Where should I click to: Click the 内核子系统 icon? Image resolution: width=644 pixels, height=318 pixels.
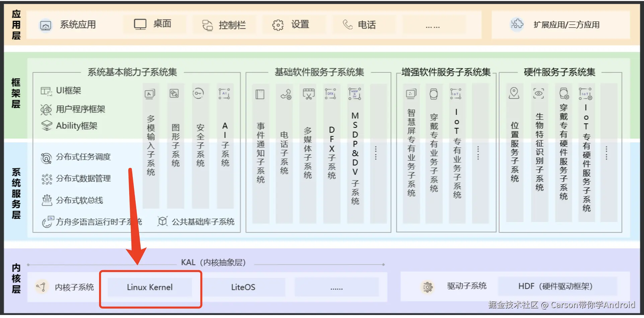[x=41, y=287]
